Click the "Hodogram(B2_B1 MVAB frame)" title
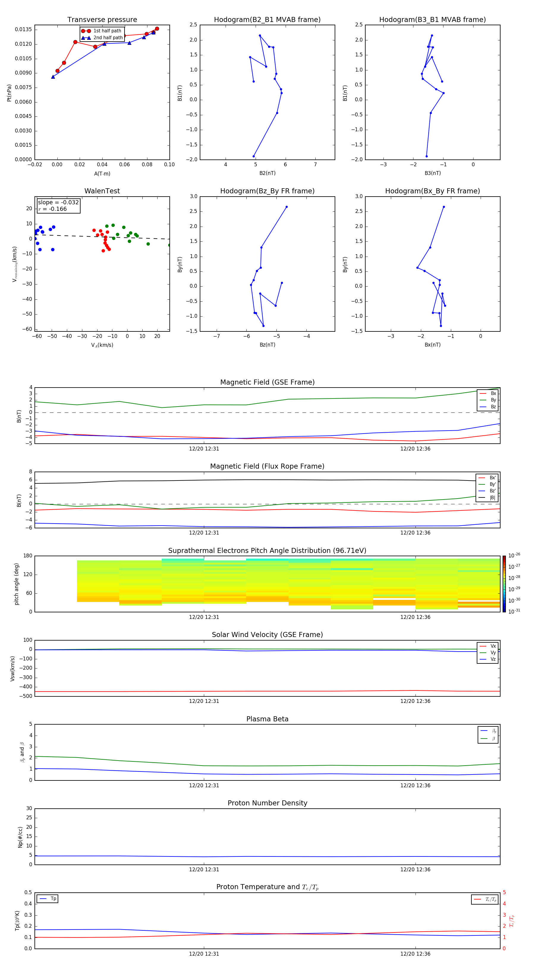Image resolution: width=535 pixels, height=980 pixels. 267,20
